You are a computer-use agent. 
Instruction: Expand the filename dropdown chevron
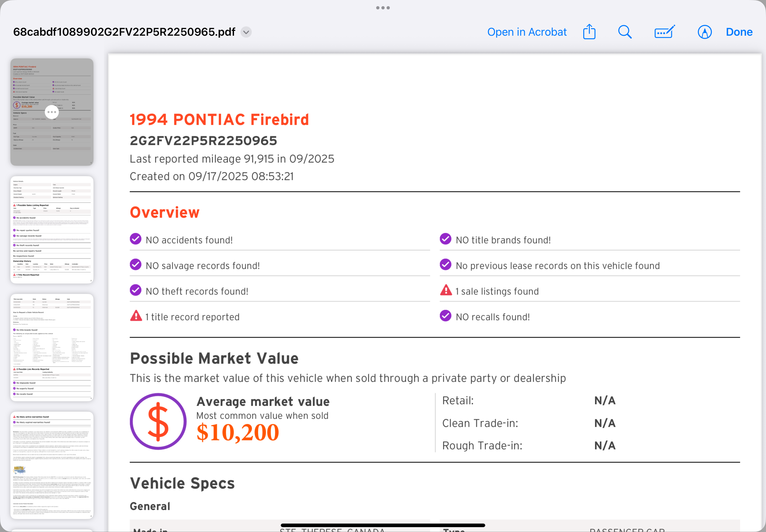coord(246,32)
